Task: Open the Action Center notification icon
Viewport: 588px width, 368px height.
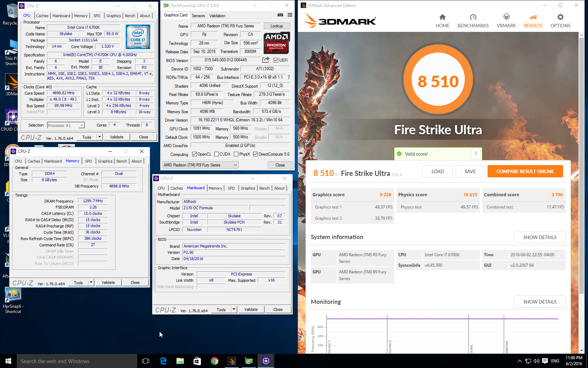Action: point(545,361)
